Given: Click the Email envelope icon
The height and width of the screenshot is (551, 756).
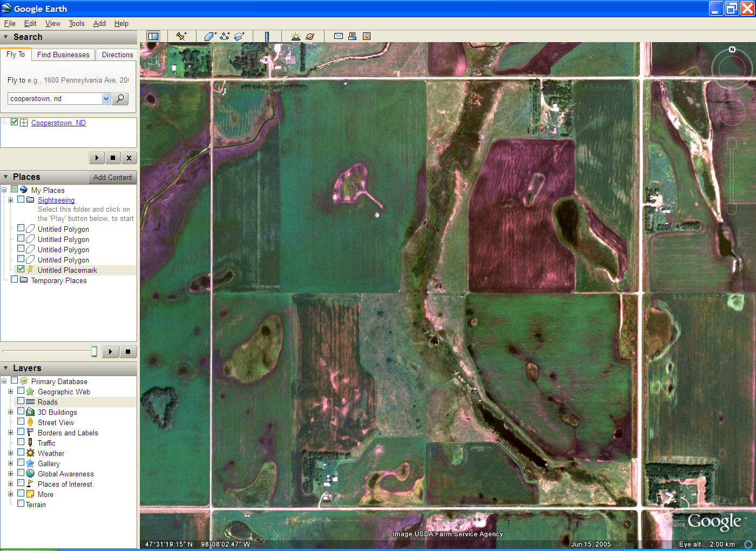Looking at the screenshot, I should 339,36.
